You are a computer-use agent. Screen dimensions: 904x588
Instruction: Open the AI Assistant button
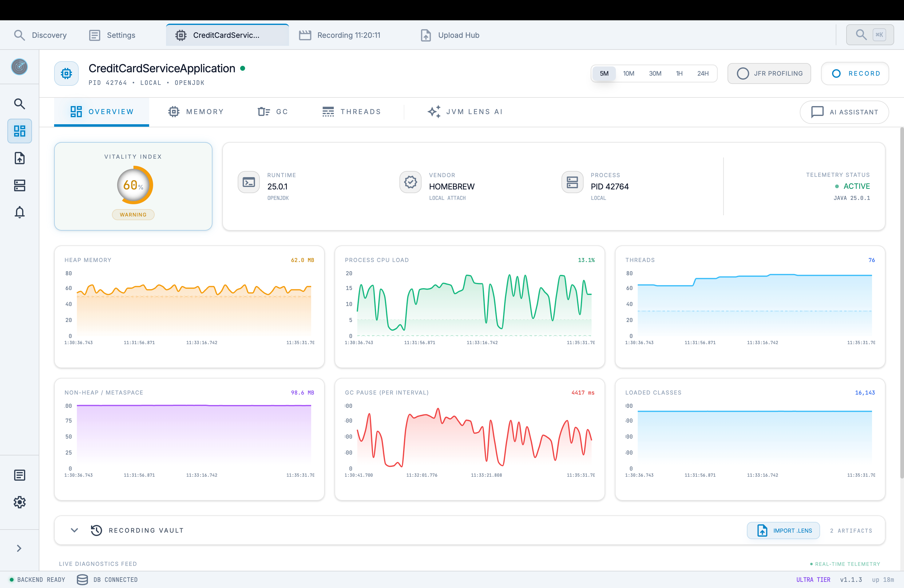pos(844,112)
